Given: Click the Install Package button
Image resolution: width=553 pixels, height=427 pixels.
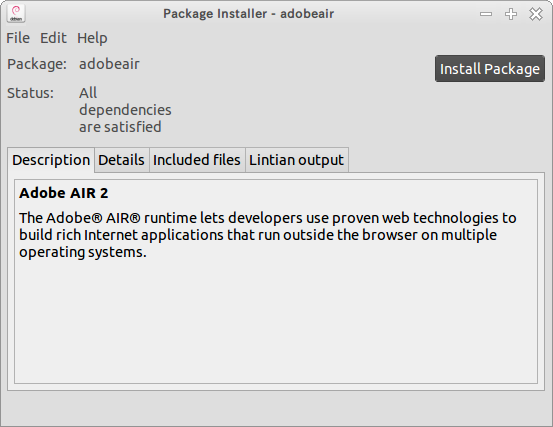Looking at the screenshot, I should 490,68.
